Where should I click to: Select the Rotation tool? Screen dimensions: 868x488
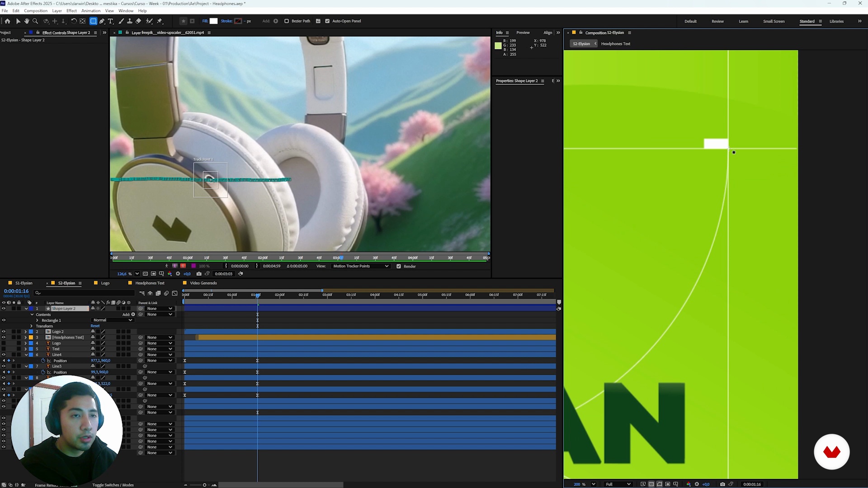(x=74, y=21)
